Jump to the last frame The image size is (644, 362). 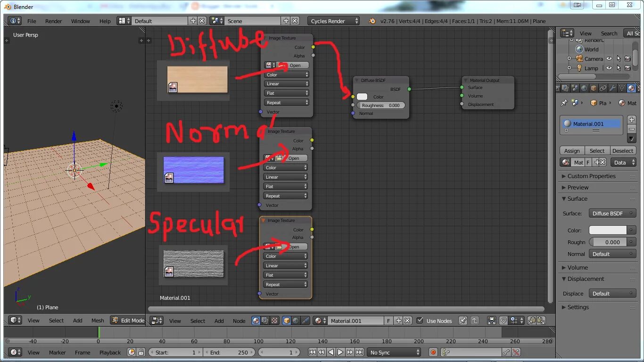pos(359,352)
